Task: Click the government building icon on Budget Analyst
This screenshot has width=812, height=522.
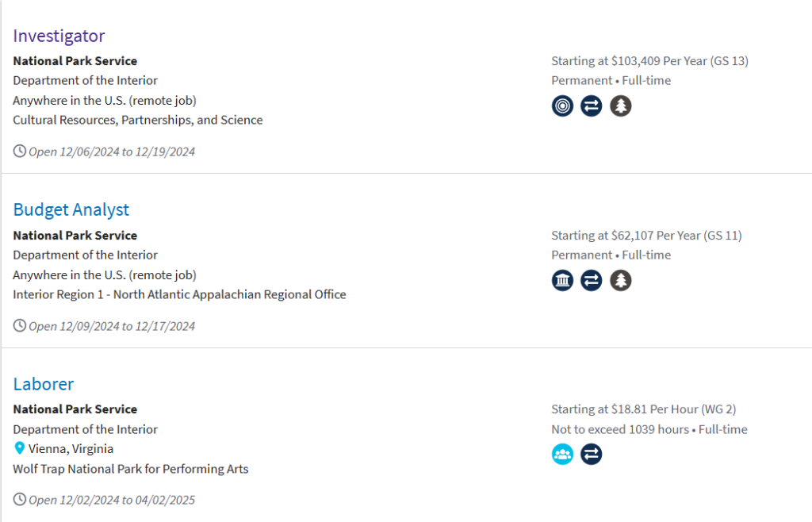Action: (x=562, y=280)
